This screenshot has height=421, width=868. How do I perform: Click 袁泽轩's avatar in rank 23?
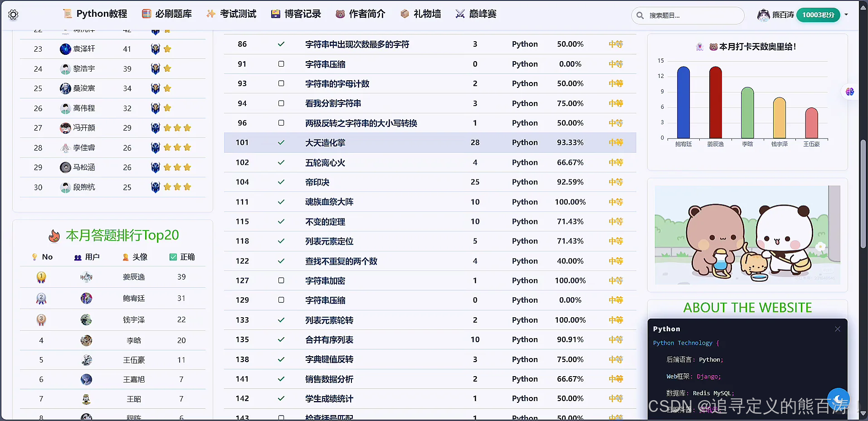coord(65,49)
